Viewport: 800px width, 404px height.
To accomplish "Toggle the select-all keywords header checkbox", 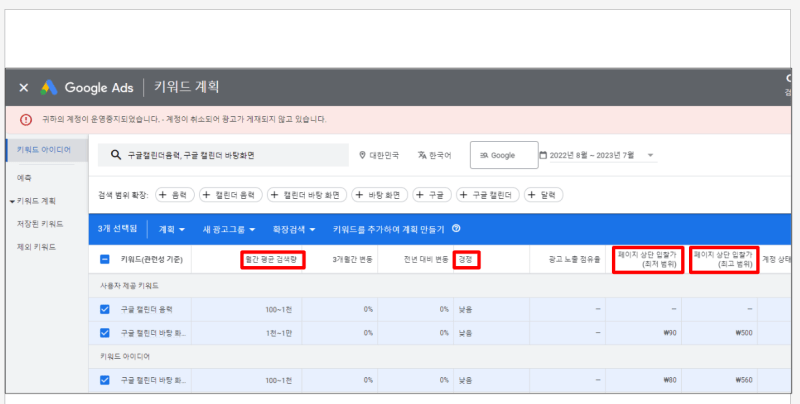I will click(x=105, y=259).
